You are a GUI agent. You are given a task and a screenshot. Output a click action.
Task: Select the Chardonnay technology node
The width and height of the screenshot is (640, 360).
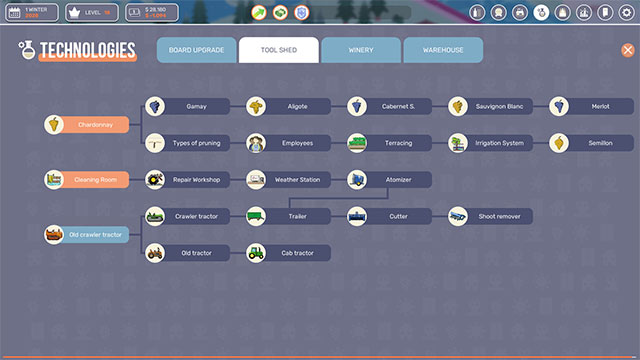tap(87, 124)
